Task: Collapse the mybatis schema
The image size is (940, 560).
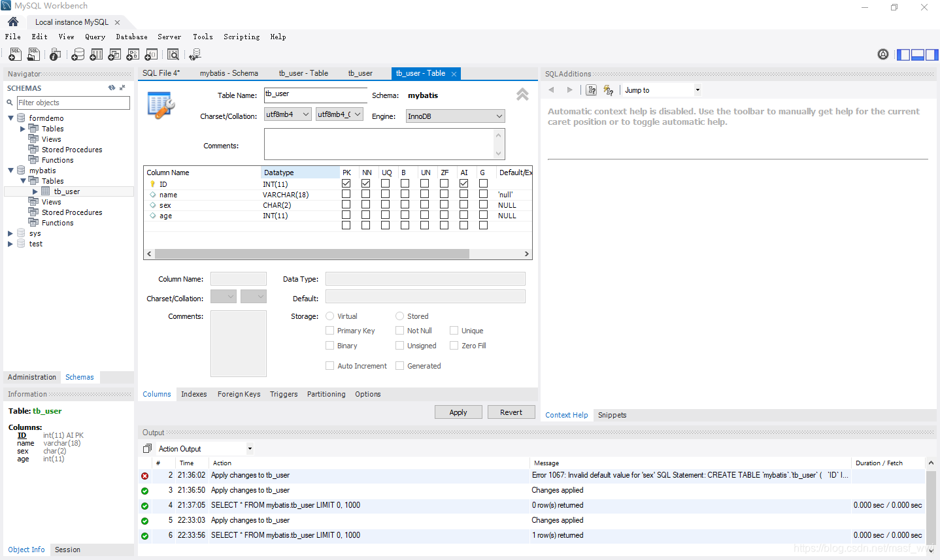Action: (11, 171)
